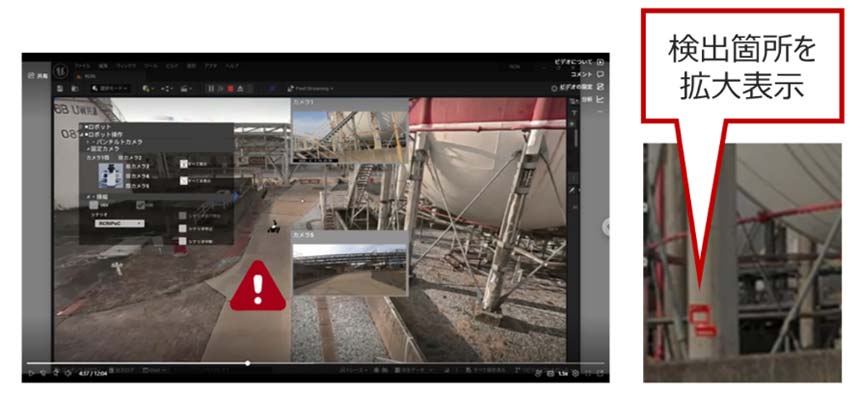Play the video with the play icon
Screen dimensions: 860x394
point(31,373)
